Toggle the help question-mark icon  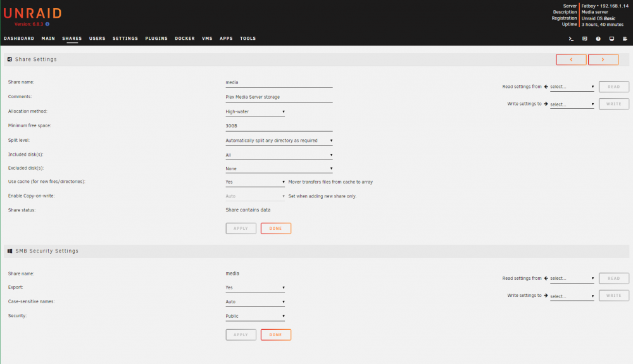point(598,39)
